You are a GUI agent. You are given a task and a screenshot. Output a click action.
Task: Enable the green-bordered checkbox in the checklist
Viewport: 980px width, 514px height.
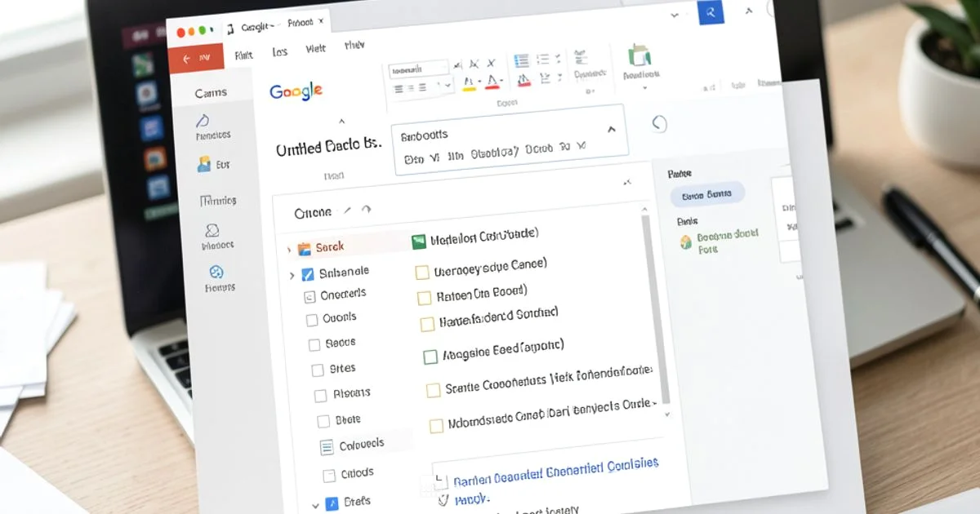pyautogui.click(x=430, y=357)
